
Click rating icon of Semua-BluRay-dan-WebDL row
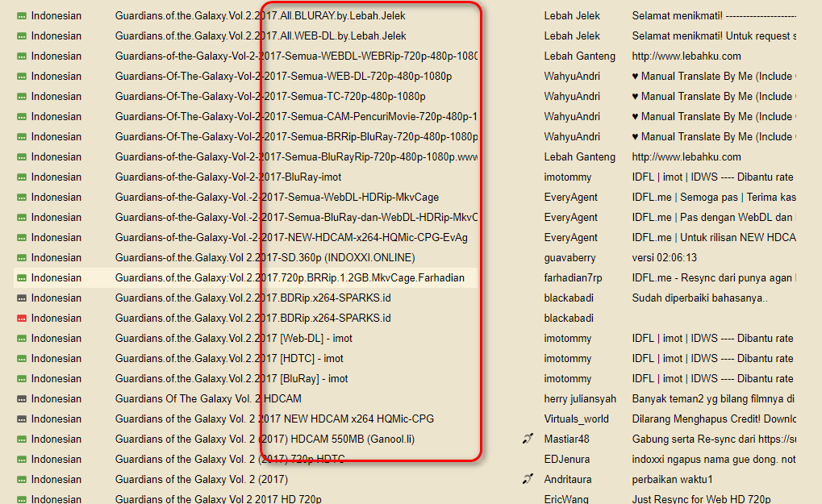(22, 218)
